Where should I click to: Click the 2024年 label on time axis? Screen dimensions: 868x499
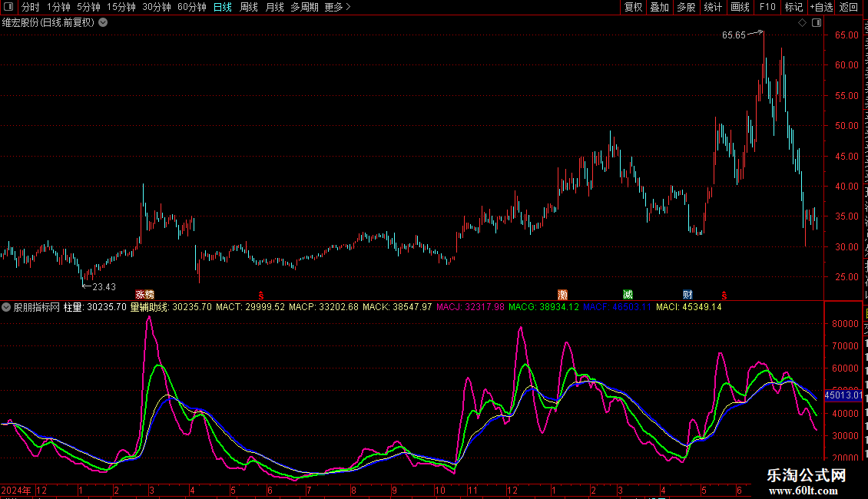pos(17,490)
